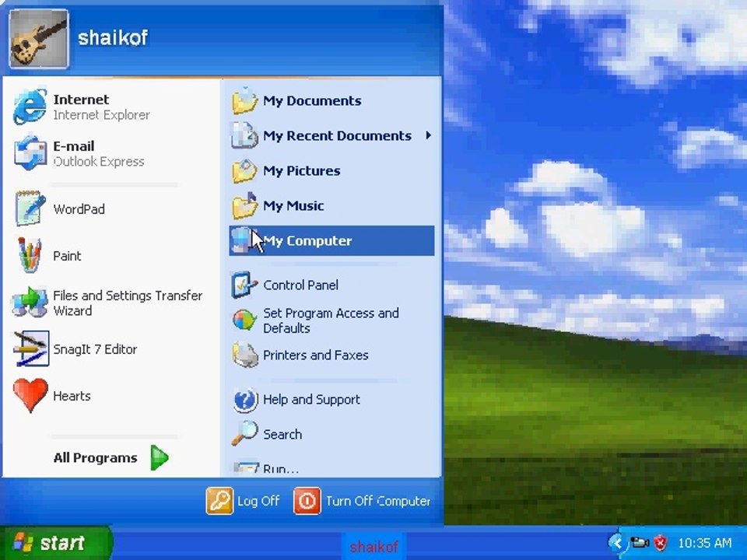Click the Search magnifying glass icon

[x=244, y=434]
